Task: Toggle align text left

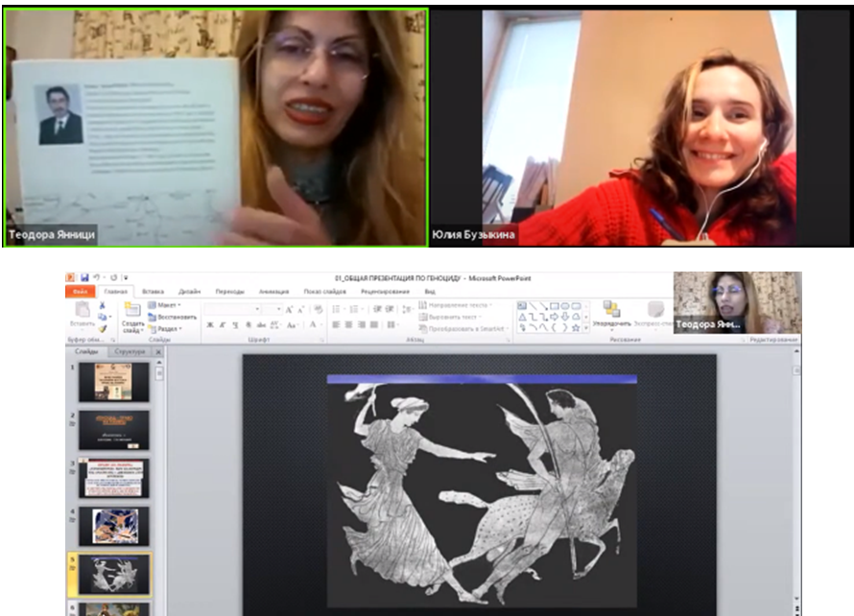Action: point(336,324)
